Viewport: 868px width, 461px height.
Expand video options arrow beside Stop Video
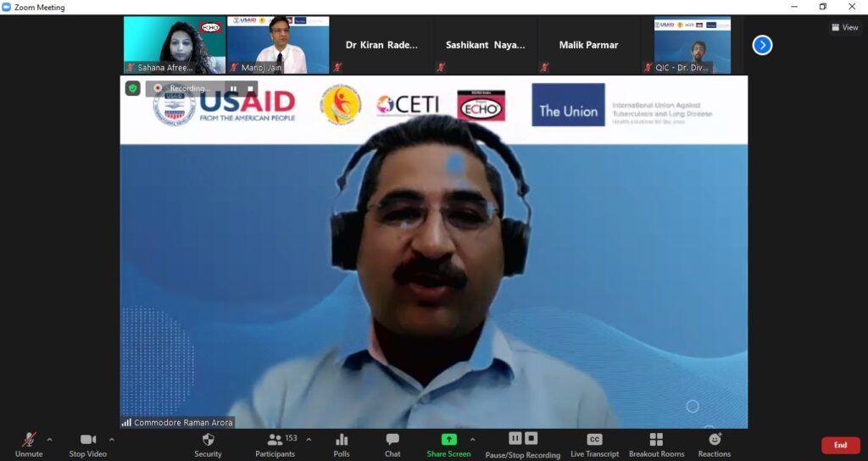click(112, 440)
